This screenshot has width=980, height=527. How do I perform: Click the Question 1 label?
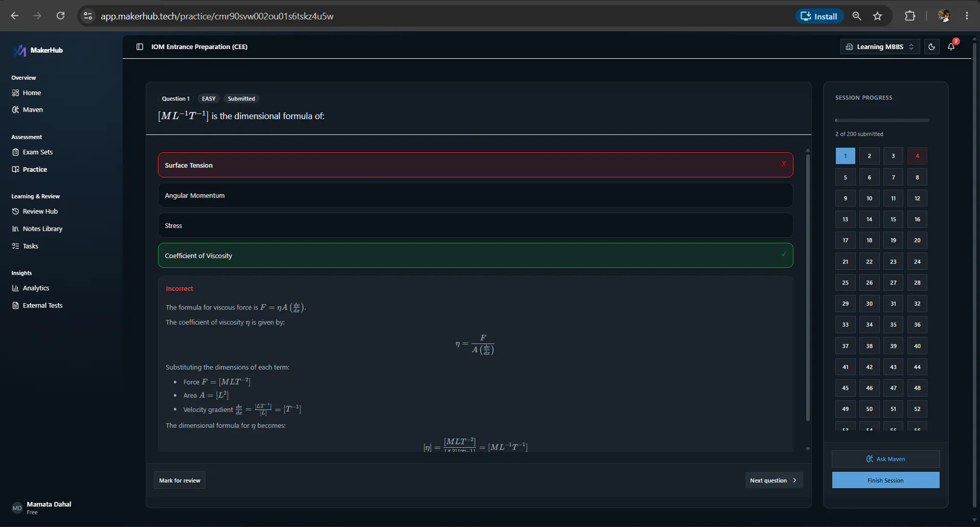tap(175, 99)
